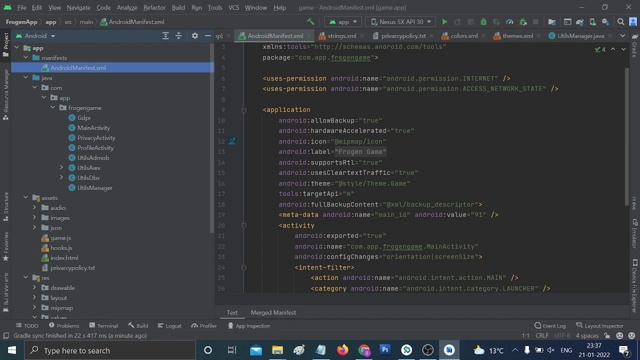Click the Project panel vertical scrollbar
The width and height of the screenshot is (640, 360).
[211, 139]
